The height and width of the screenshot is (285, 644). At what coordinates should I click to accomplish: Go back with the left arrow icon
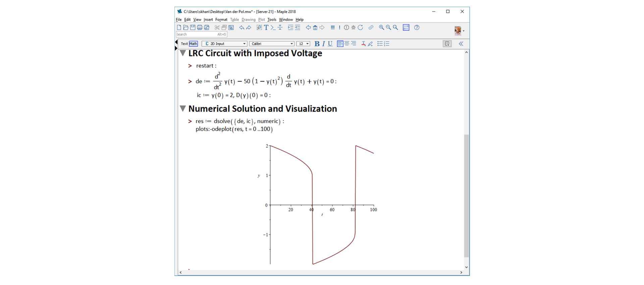pos(308,27)
